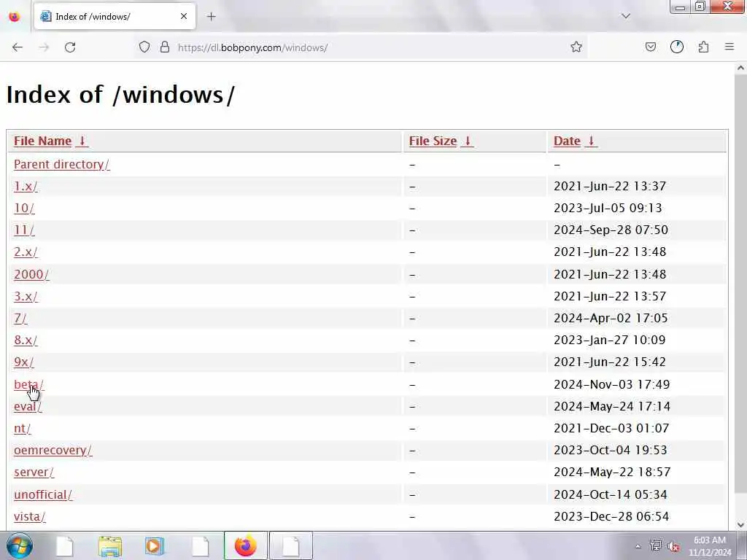Image resolution: width=747 pixels, height=560 pixels.
Task: Sort by the File Size column header
Action: [433, 141]
